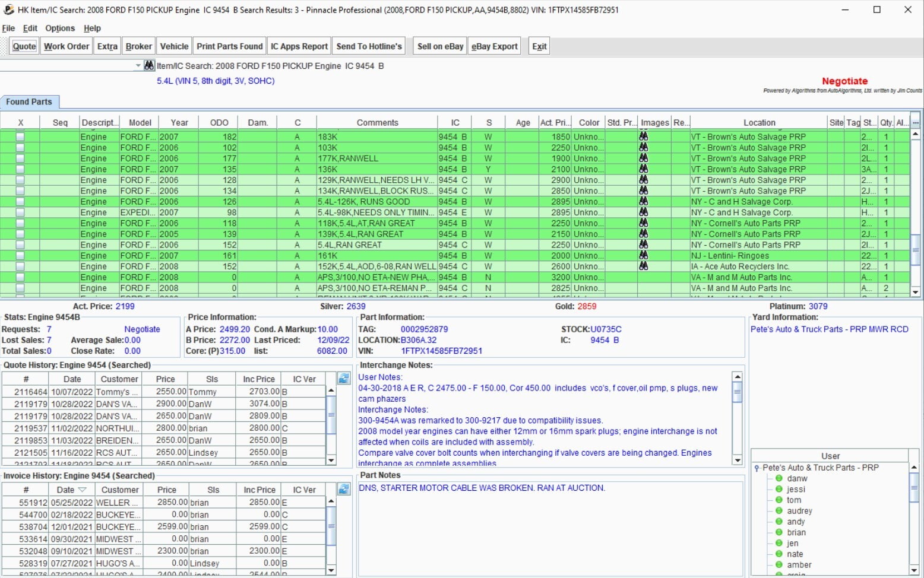Open images for the 161K Lentini row
924x578 pixels.
(x=643, y=255)
